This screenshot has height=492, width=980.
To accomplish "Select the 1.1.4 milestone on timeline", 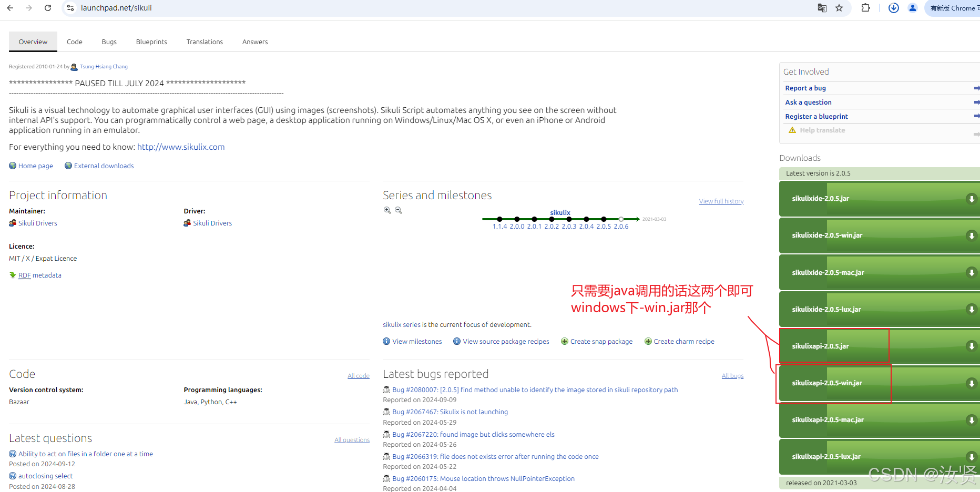I will [x=499, y=227].
